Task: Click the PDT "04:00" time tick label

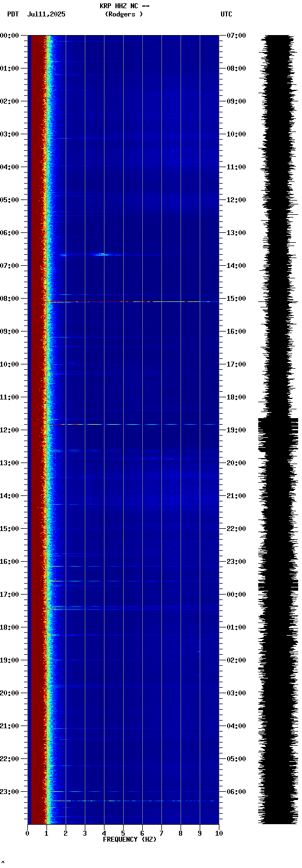Action: pyautogui.click(x=9, y=167)
